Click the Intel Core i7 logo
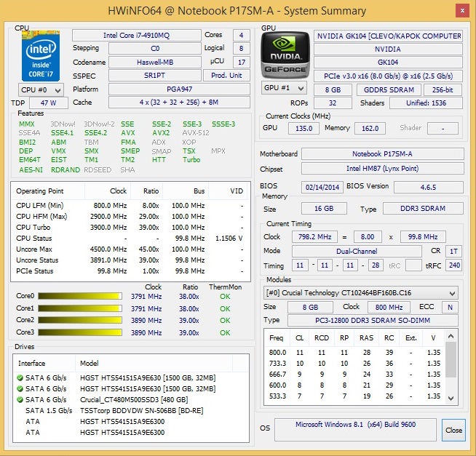Screen dimensions: 476x456 pos(40,55)
